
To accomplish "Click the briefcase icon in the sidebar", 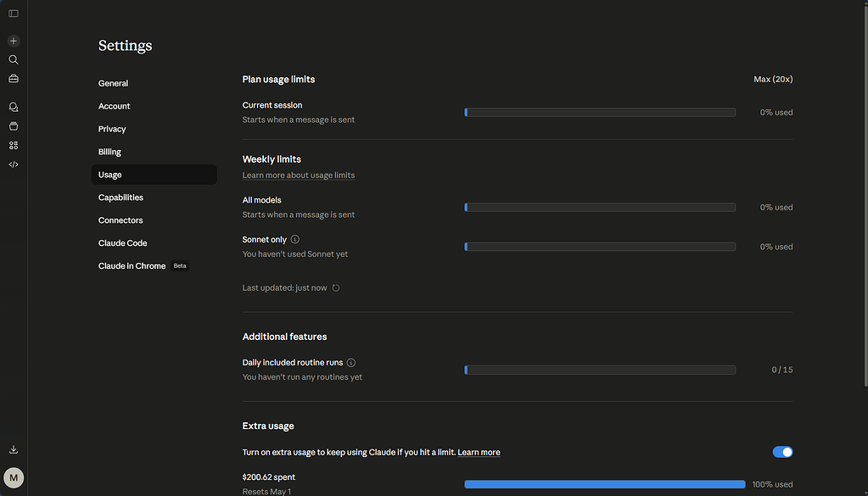I will tap(14, 79).
